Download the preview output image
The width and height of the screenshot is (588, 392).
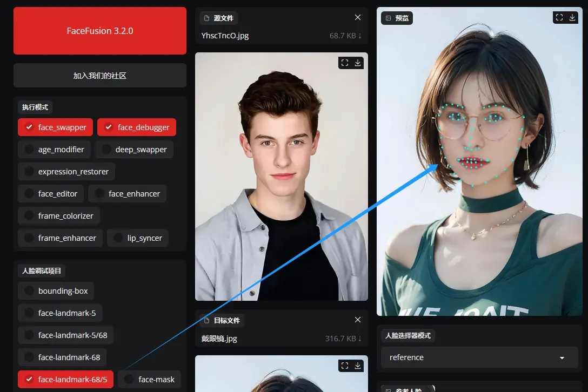tap(572, 18)
